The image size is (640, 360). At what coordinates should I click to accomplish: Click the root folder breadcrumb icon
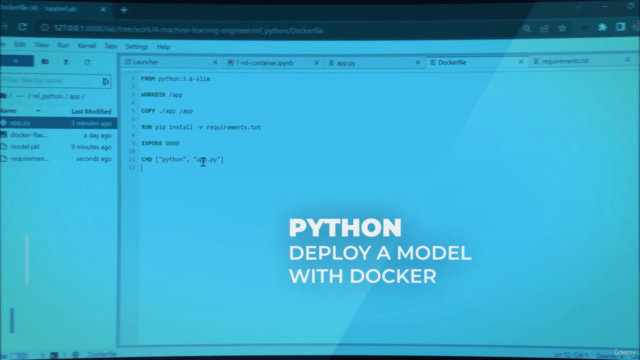point(3,96)
